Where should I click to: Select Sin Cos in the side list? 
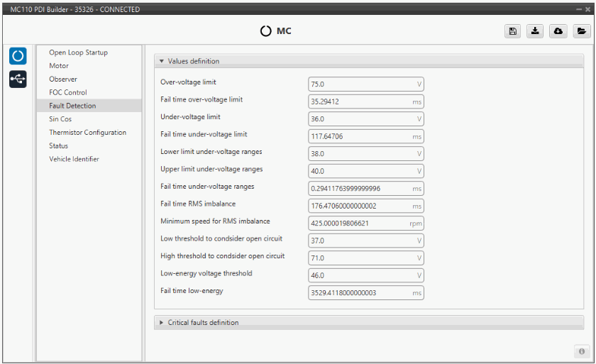coord(60,119)
